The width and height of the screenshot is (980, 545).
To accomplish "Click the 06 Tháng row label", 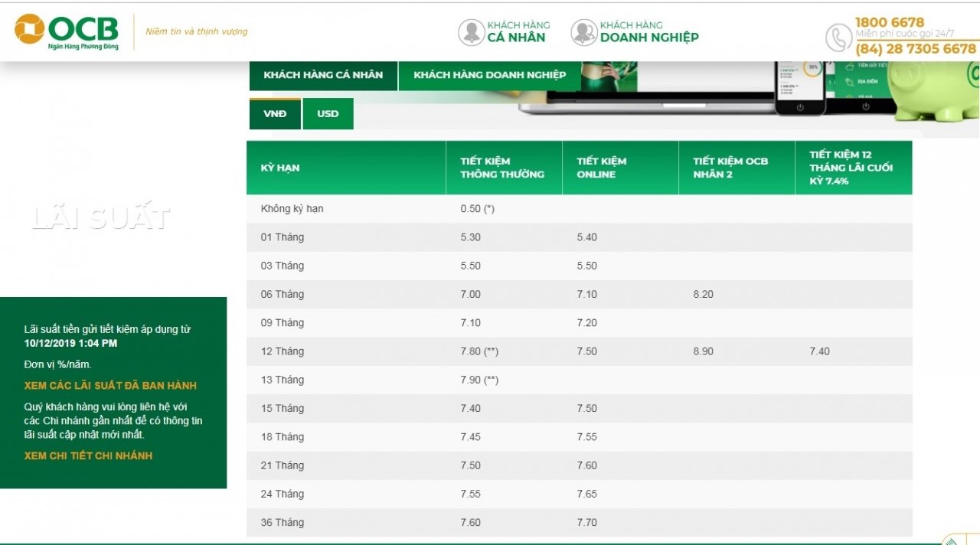I will click(x=282, y=294).
